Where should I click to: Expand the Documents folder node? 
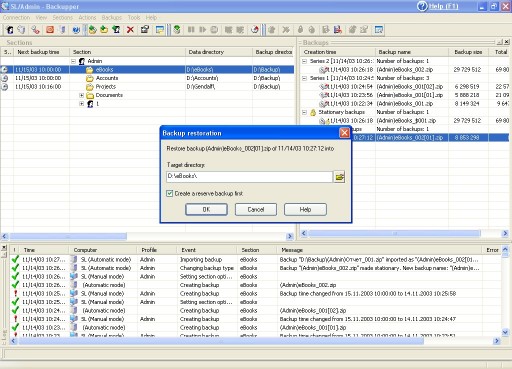point(81,95)
